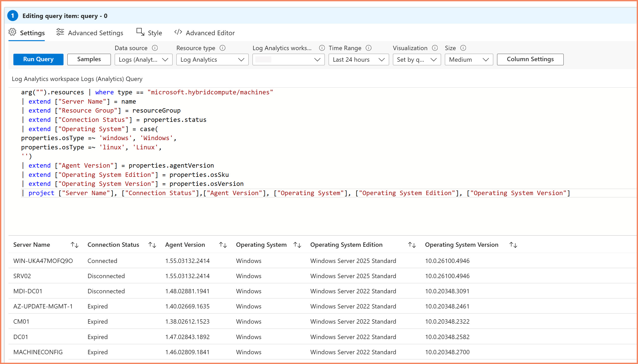This screenshot has height=364, width=638.
Task: Click the Time Range info icon
Action: pos(369,48)
